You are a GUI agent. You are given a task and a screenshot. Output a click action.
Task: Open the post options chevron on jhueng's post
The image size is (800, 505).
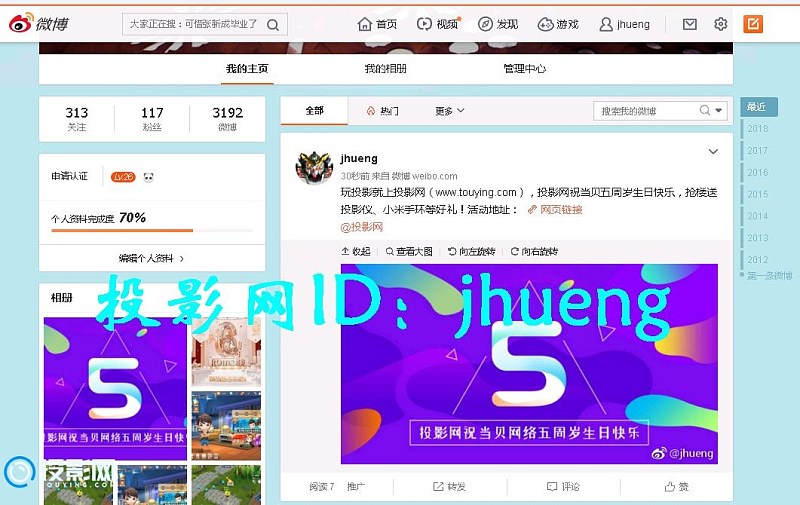click(713, 152)
